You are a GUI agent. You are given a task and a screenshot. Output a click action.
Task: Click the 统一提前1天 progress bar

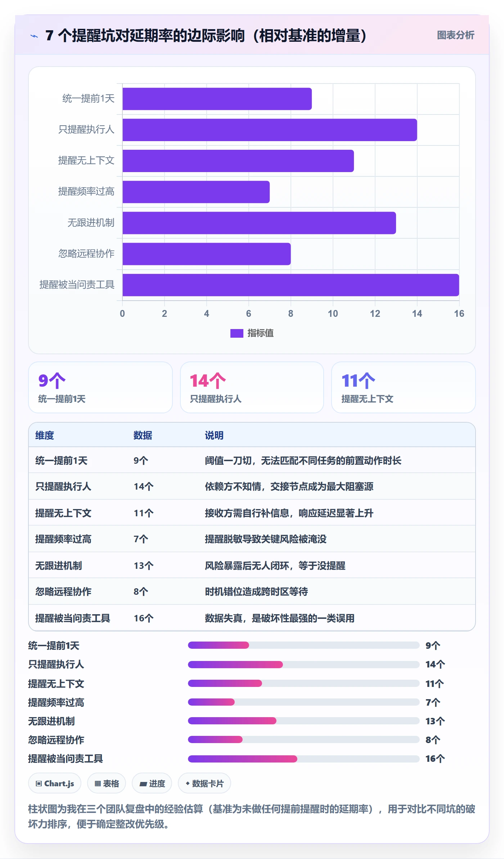(303, 645)
